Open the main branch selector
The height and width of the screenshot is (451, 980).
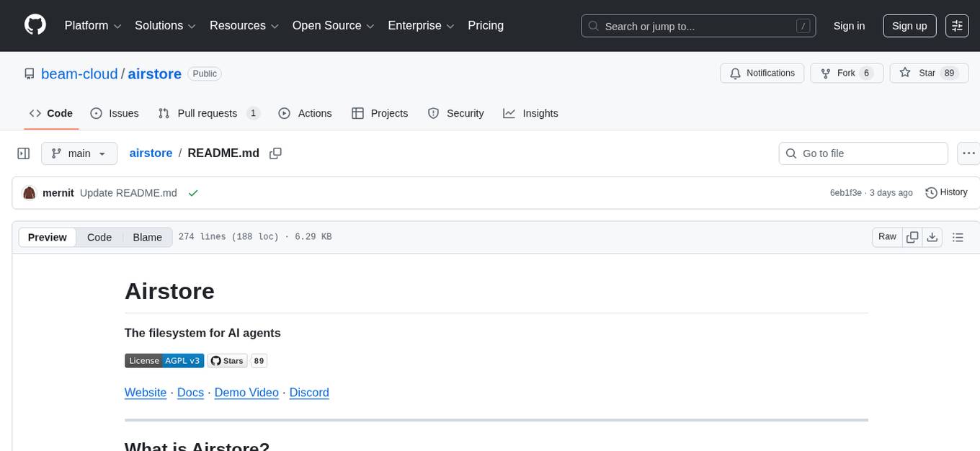click(79, 153)
